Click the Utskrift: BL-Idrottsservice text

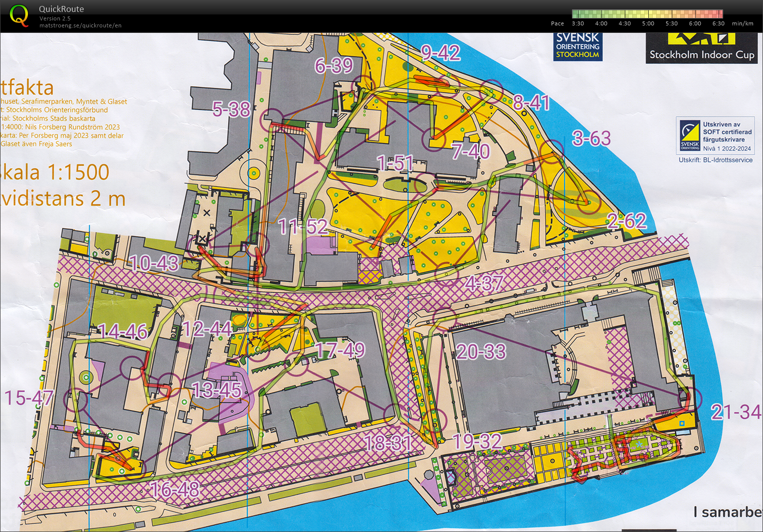point(716,160)
